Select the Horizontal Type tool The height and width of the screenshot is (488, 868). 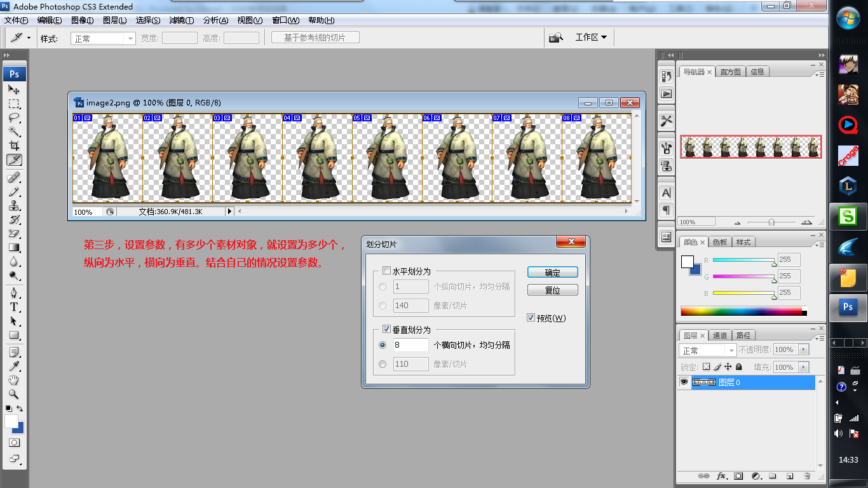(x=14, y=307)
